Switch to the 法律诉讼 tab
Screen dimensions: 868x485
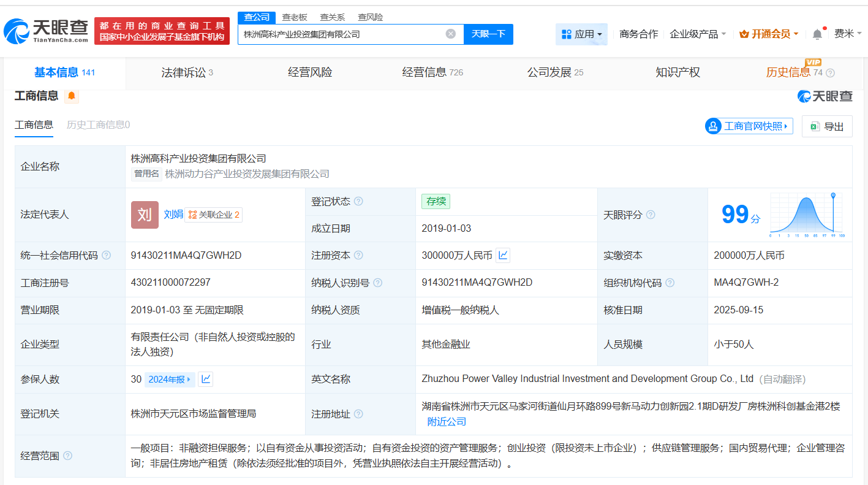pos(187,72)
